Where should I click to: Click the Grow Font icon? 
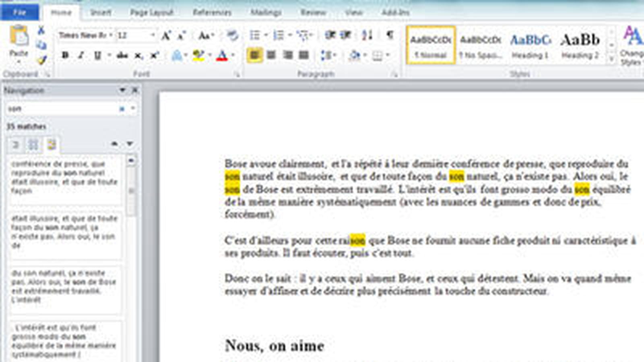(x=166, y=35)
